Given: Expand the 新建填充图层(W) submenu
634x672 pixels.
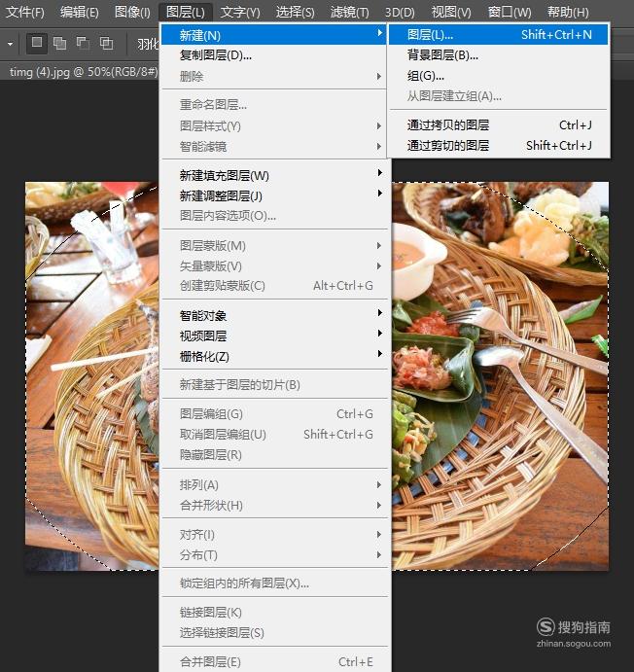Looking at the screenshot, I should (x=274, y=175).
